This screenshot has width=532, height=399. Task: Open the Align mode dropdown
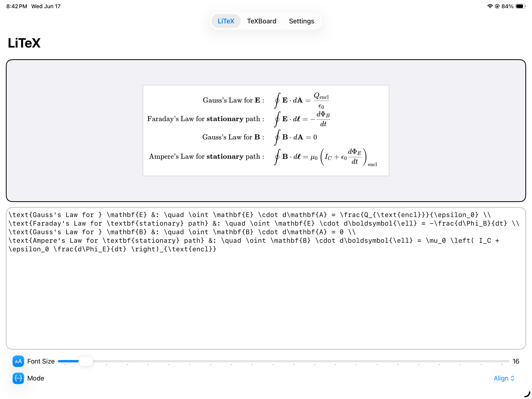click(504, 378)
